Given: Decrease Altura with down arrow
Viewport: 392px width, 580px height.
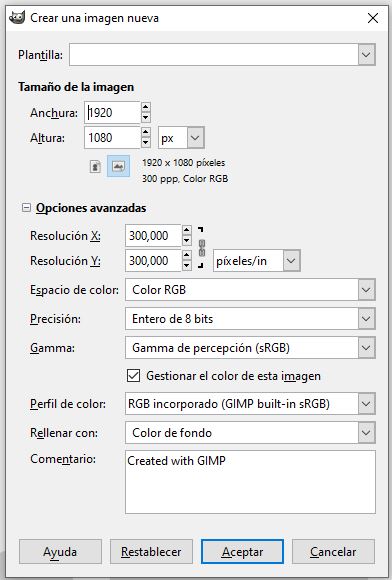Looking at the screenshot, I should point(146,143).
